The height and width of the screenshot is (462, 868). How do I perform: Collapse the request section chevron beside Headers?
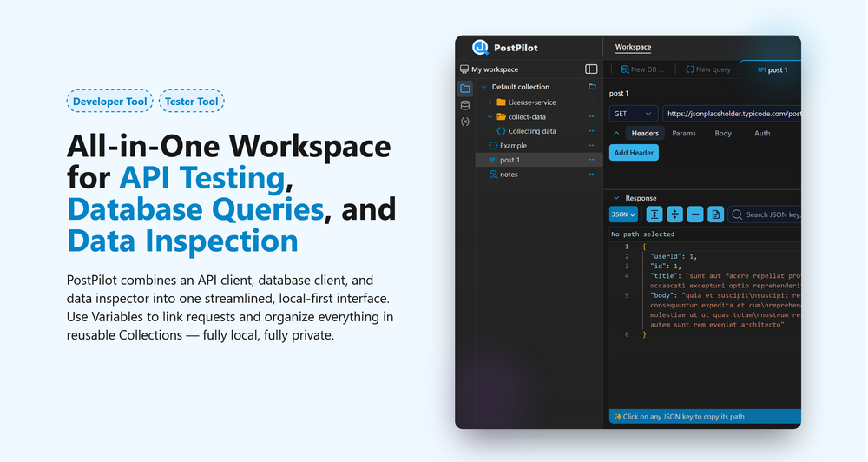tap(616, 134)
